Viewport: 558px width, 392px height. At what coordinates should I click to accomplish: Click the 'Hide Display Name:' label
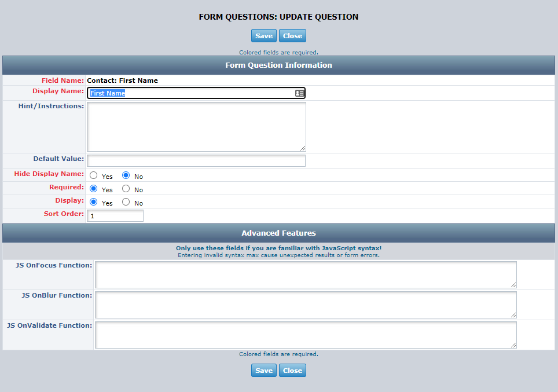click(x=49, y=174)
